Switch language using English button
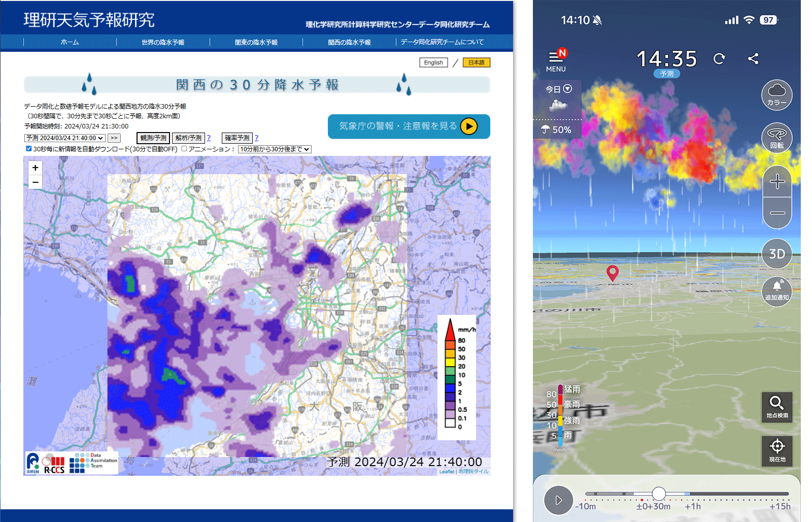Screen dimensions: 812x522 coord(433,62)
